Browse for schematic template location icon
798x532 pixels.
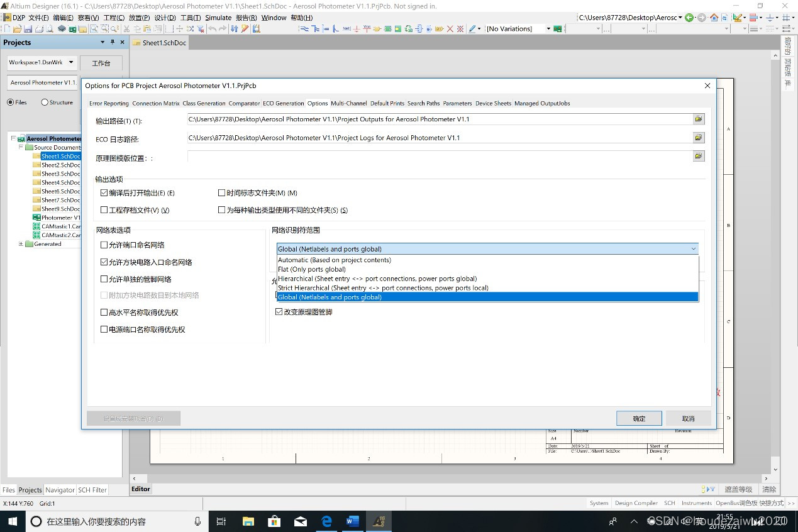coord(699,155)
